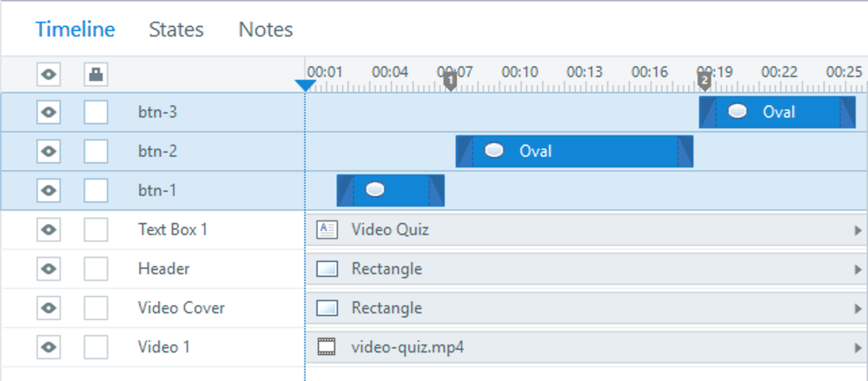Screen dimensions: 868x381
Task: Switch to the States tab
Action: click(x=176, y=30)
